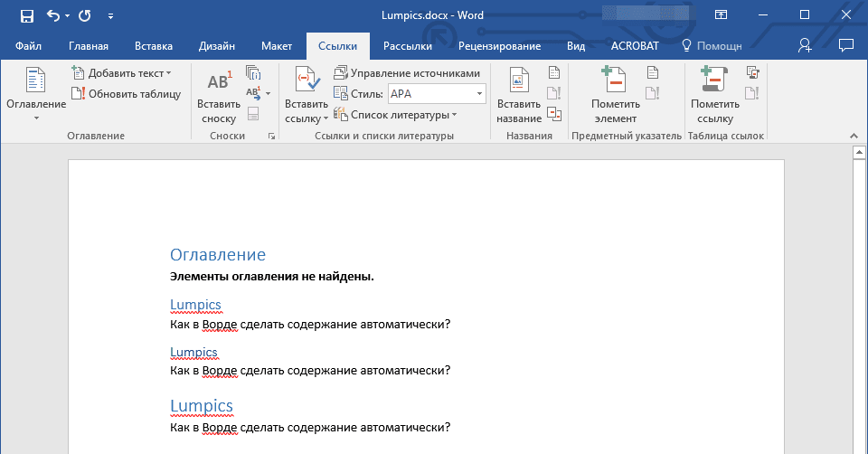Viewport: 868px width, 454px height.
Task: Click the Save icon in quick access toolbar
Action: 26,16
